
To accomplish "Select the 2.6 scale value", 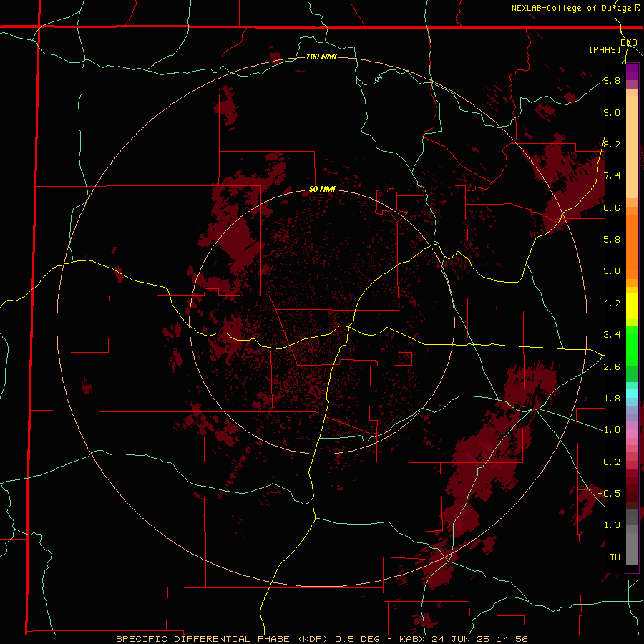I will 612,367.
